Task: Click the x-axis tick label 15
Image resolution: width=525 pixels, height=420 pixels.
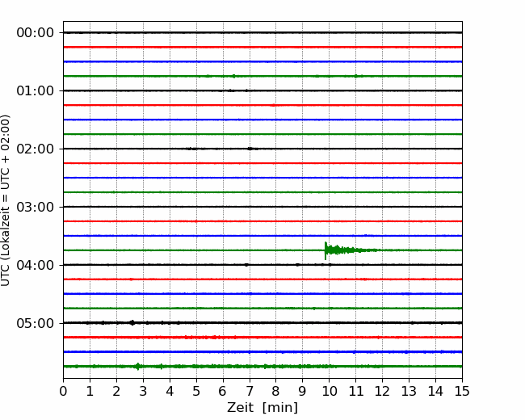Action: 462,391
